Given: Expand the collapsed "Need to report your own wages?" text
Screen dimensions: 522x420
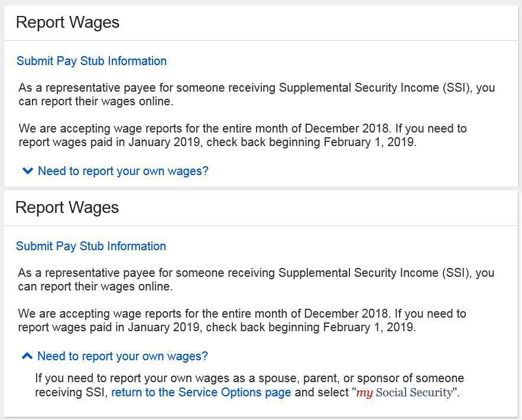Looking at the screenshot, I should [123, 171].
